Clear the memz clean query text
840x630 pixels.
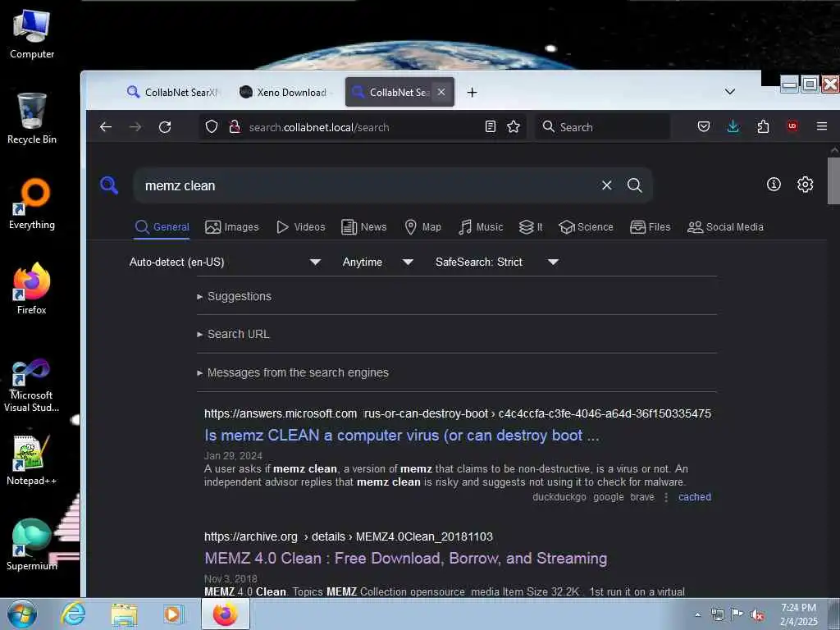(606, 185)
